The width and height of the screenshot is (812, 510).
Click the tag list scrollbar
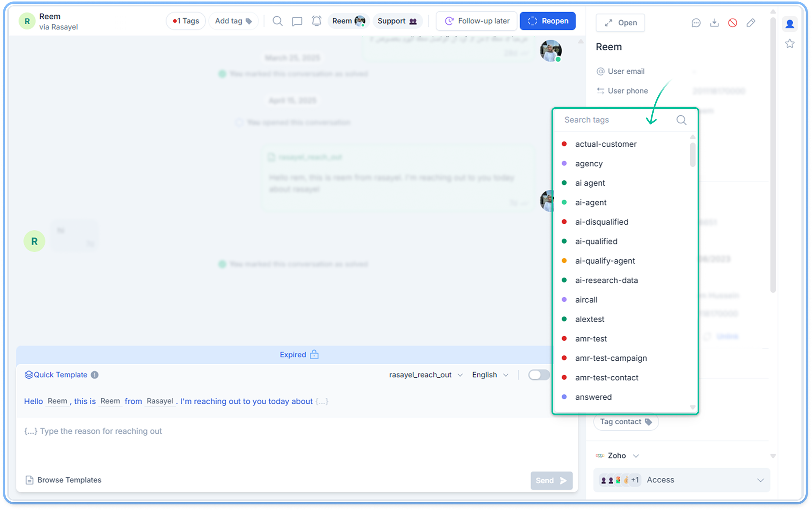[x=692, y=155]
